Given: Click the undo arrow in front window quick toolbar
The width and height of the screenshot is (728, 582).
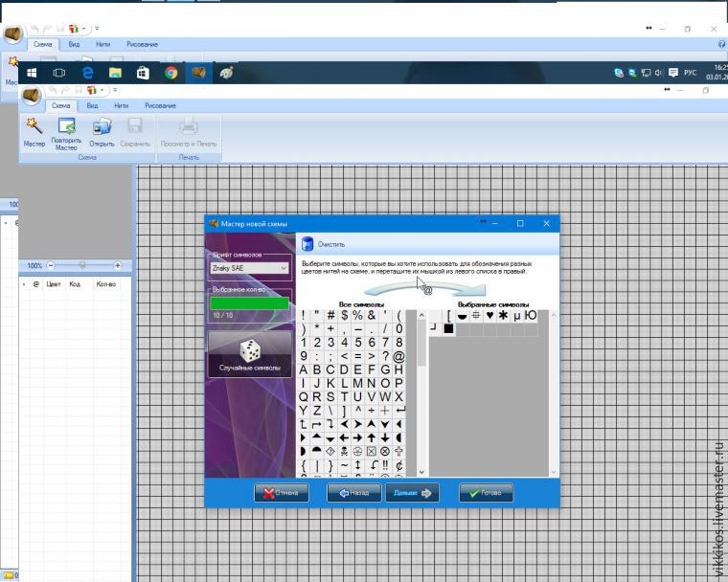Looking at the screenshot, I should 53,90.
